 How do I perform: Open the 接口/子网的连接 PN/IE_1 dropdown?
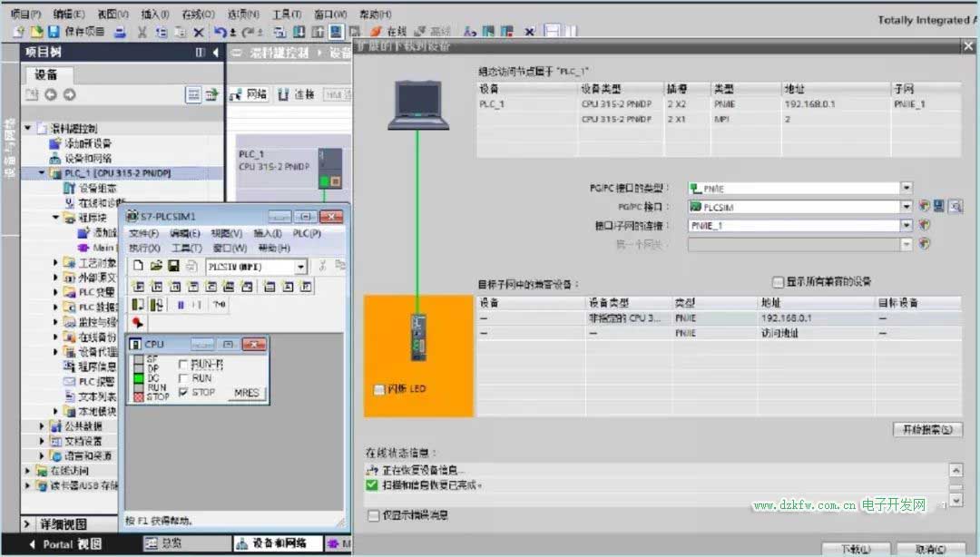[906, 225]
